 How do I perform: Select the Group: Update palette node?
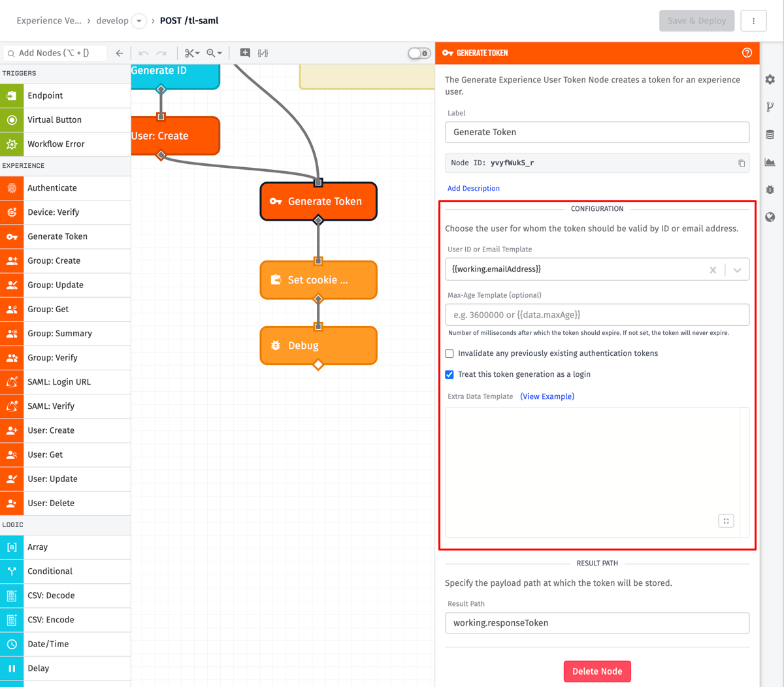click(65, 285)
